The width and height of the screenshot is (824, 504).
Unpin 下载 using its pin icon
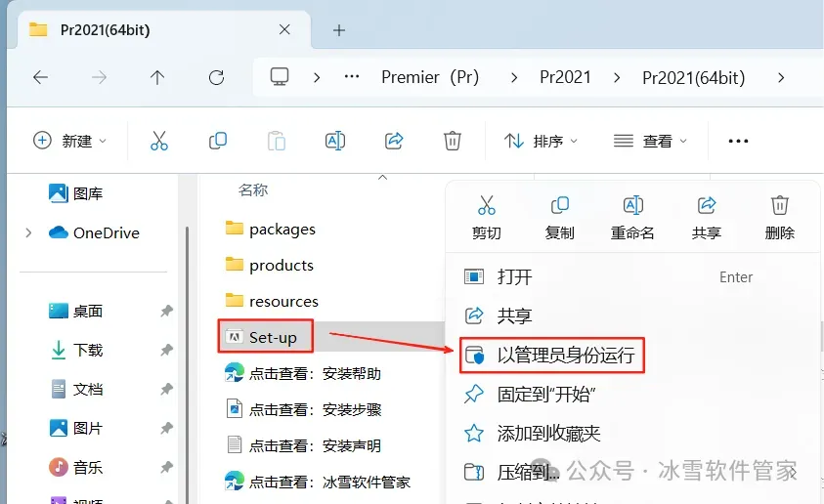point(166,350)
